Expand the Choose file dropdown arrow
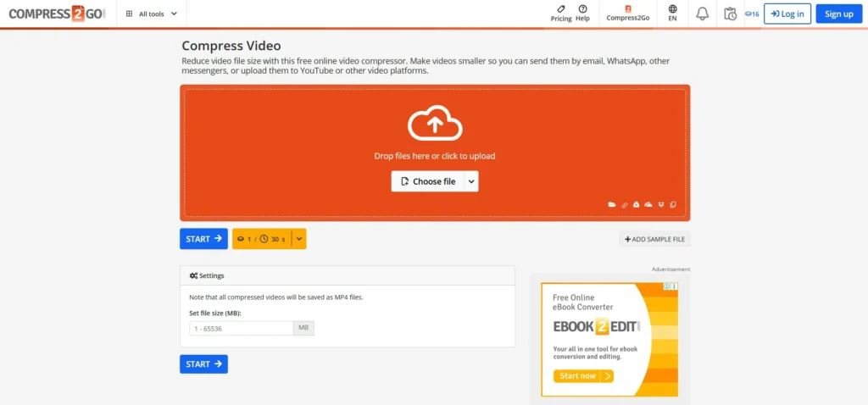 471,181
